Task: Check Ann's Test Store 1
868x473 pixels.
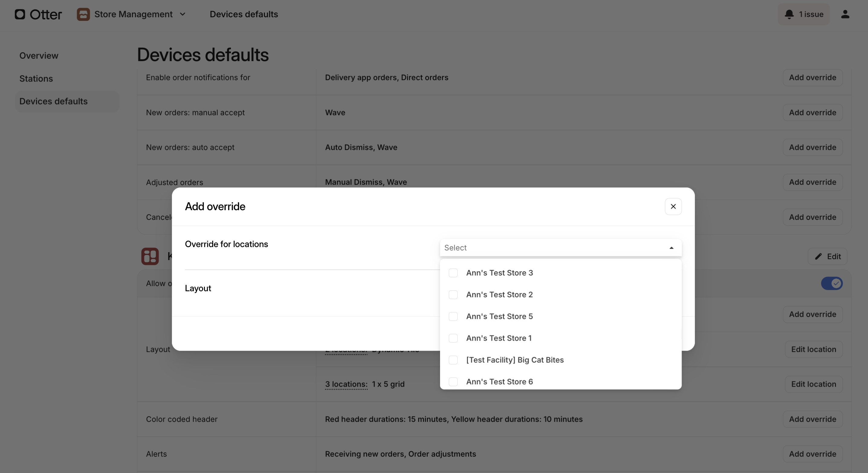Action: point(453,338)
